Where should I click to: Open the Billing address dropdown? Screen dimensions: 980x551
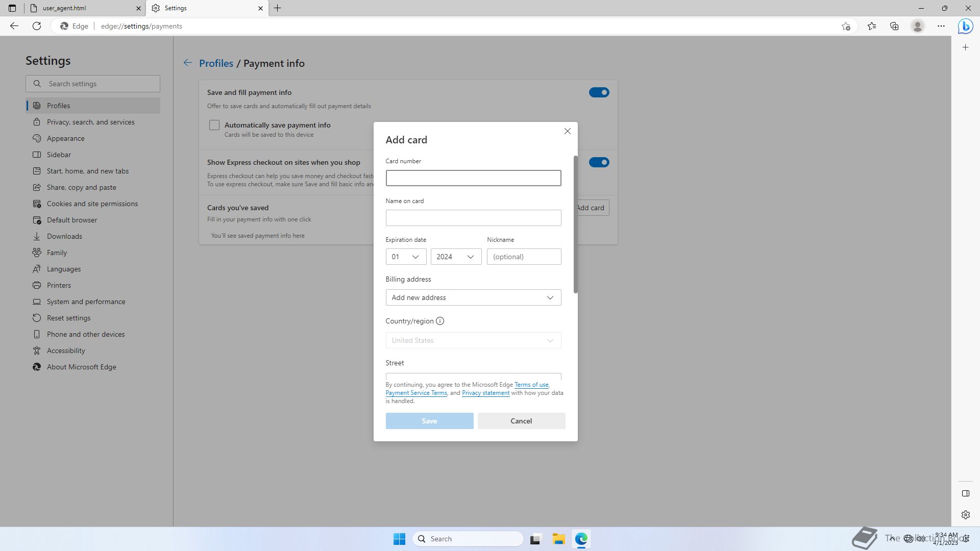tap(473, 297)
